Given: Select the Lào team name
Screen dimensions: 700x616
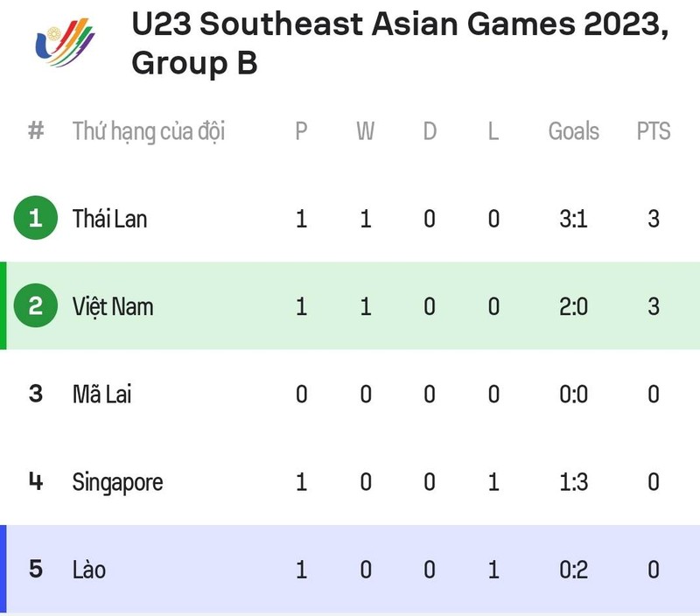Looking at the screenshot, I should 89,570.
